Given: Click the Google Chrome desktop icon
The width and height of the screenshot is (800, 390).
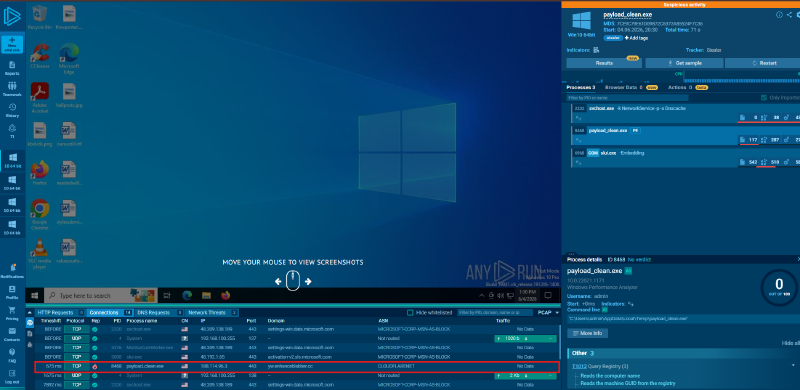Looking at the screenshot, I should pos(39,214).
